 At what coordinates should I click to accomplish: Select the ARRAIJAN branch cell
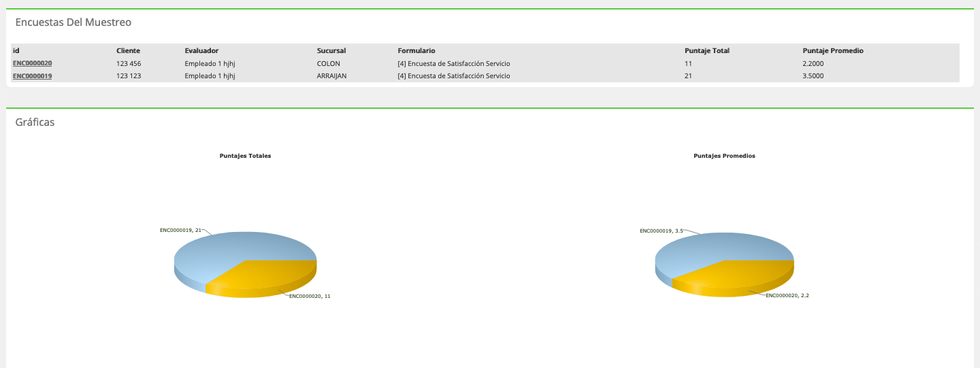coord(332,76)
